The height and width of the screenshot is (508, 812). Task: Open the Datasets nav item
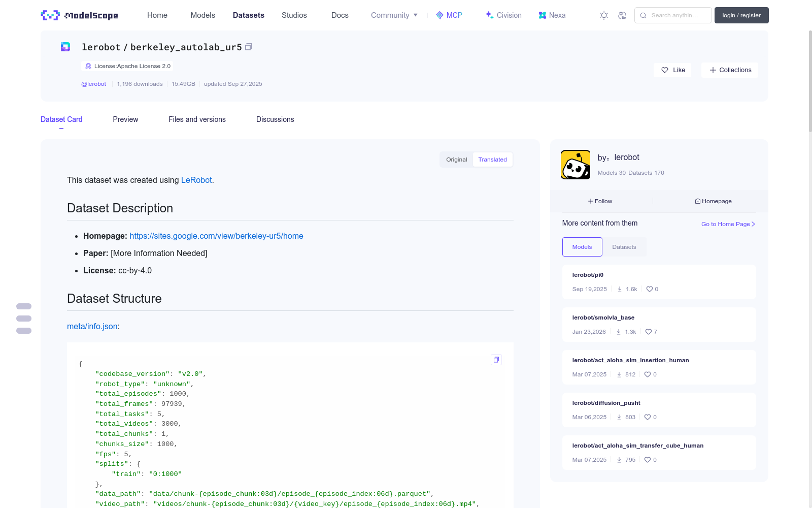249,15
